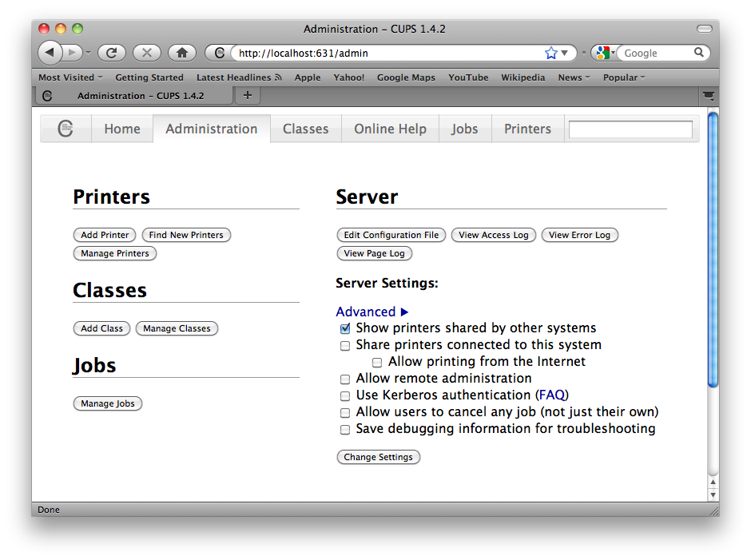Expand the Advanced server settings

372,312
